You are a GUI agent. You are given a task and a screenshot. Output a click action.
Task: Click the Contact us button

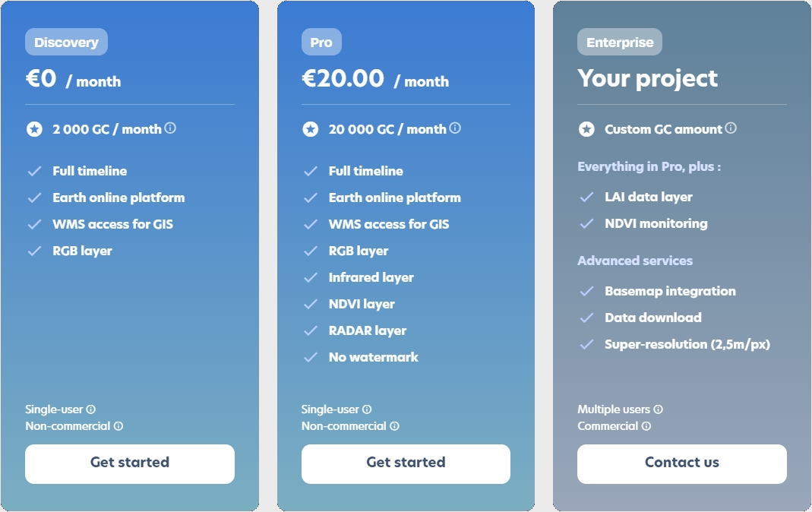pos(681,464)
